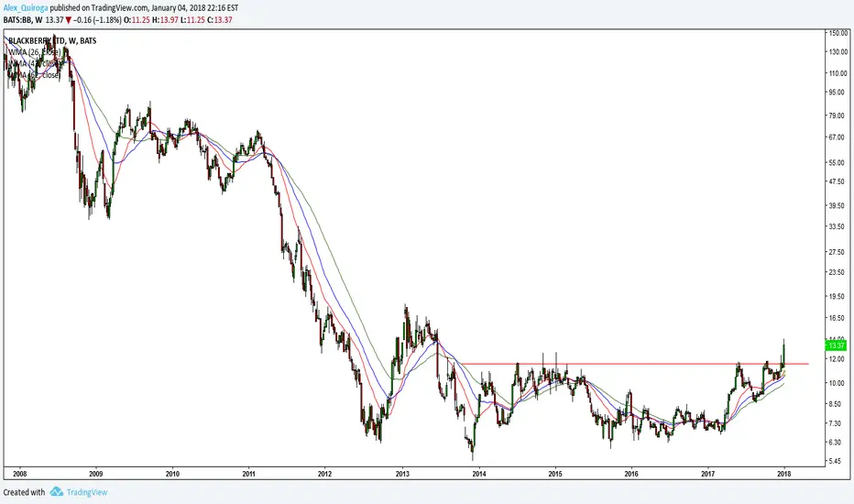
Task: Click the 2008 year marker on time axis
Action: point(19,474)
